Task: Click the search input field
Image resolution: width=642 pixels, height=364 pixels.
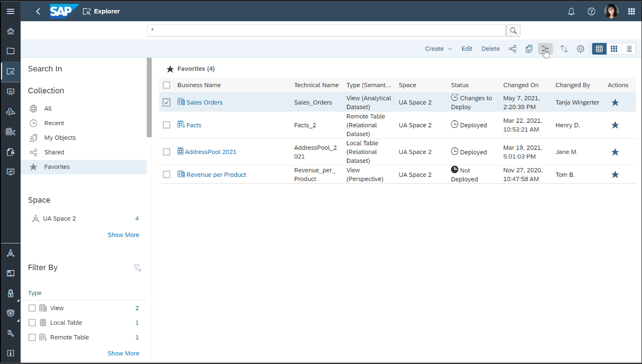Action: tap(326, 30)
